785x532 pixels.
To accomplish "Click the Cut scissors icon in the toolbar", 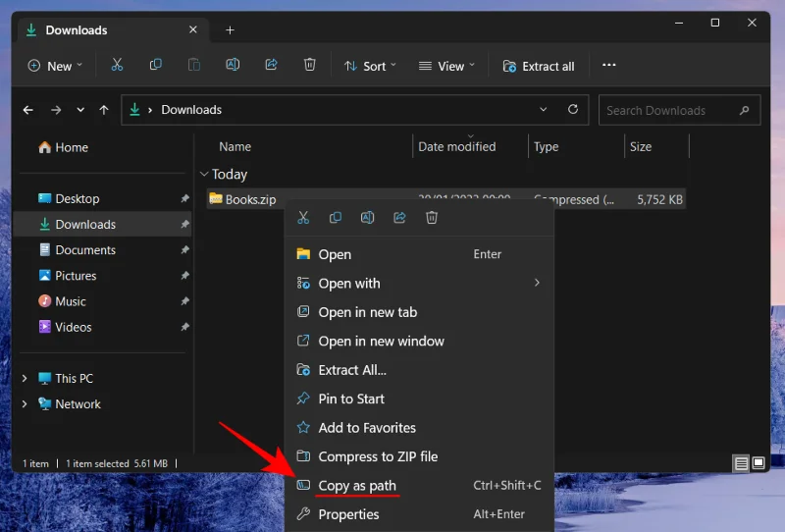I will (117, 66).
